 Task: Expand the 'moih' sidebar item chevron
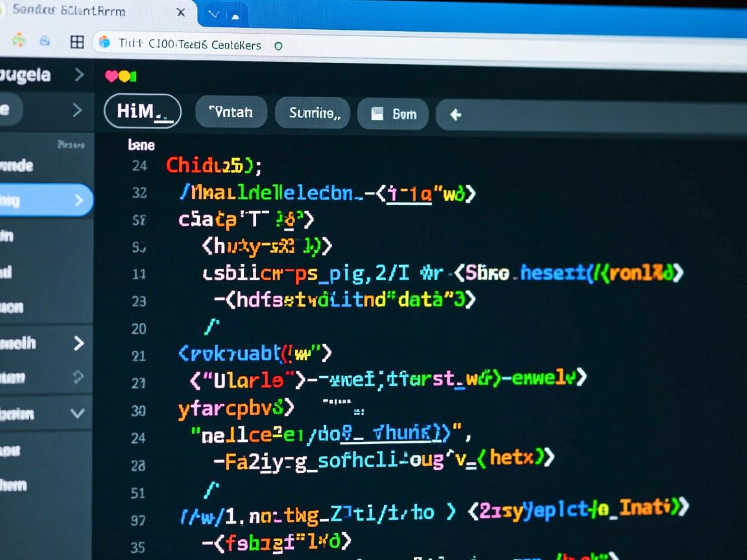(78, 343)
